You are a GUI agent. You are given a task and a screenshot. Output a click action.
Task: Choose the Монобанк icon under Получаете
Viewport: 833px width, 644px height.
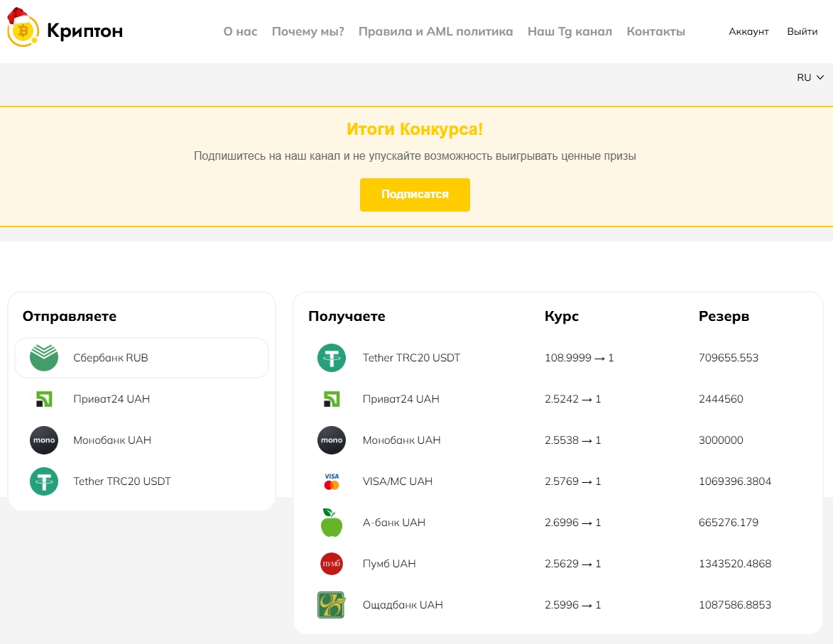331,440
